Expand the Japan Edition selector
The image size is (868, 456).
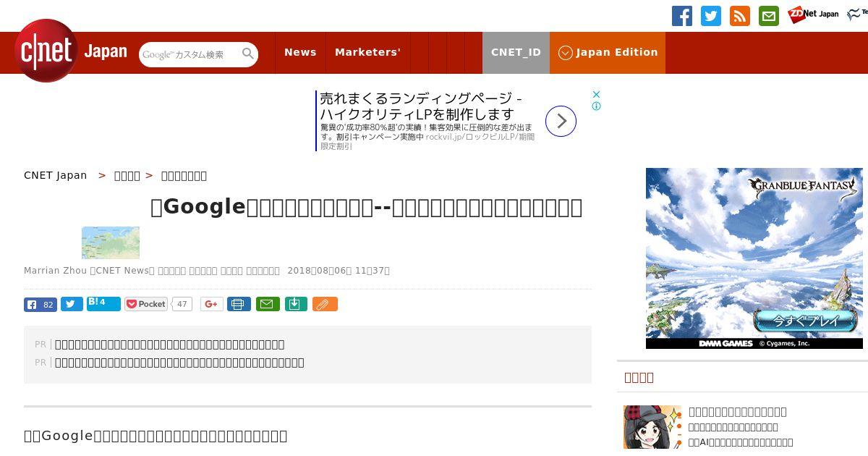(608, 52)
